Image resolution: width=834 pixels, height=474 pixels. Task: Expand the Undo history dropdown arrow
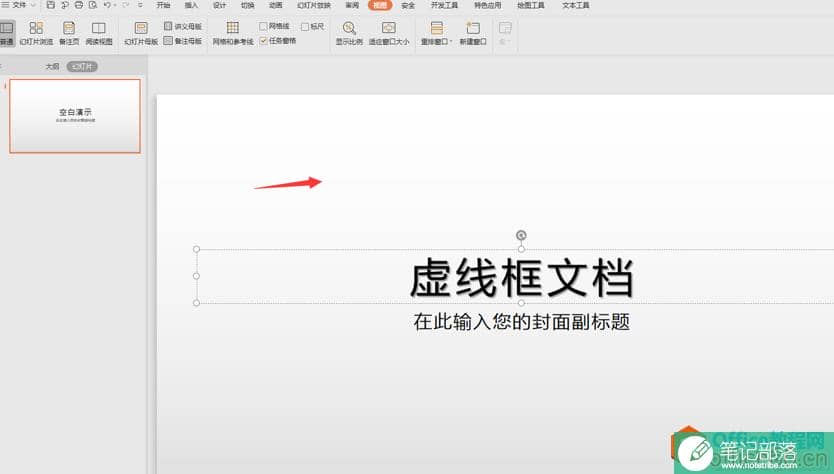pyautogui.click(x=114, y=5)
